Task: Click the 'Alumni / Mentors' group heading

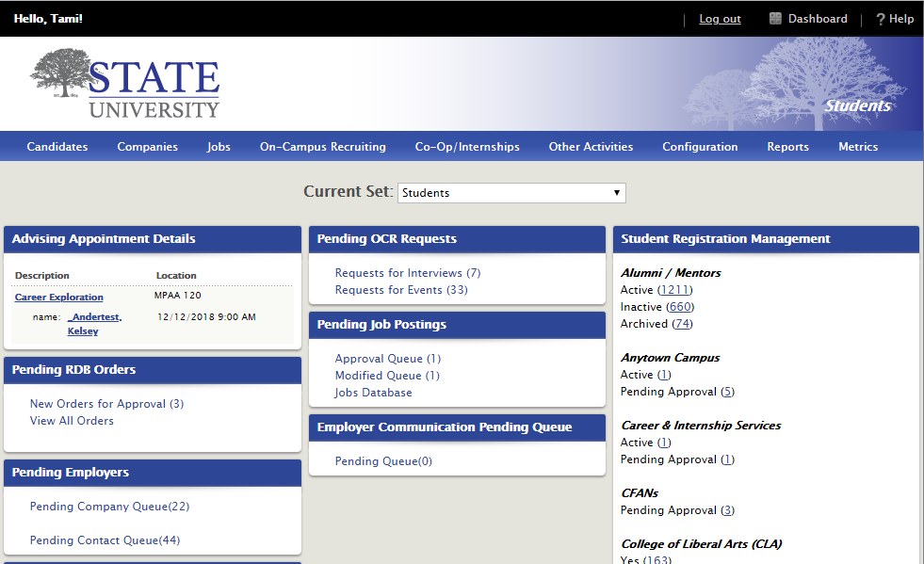Action: [671, 273]
